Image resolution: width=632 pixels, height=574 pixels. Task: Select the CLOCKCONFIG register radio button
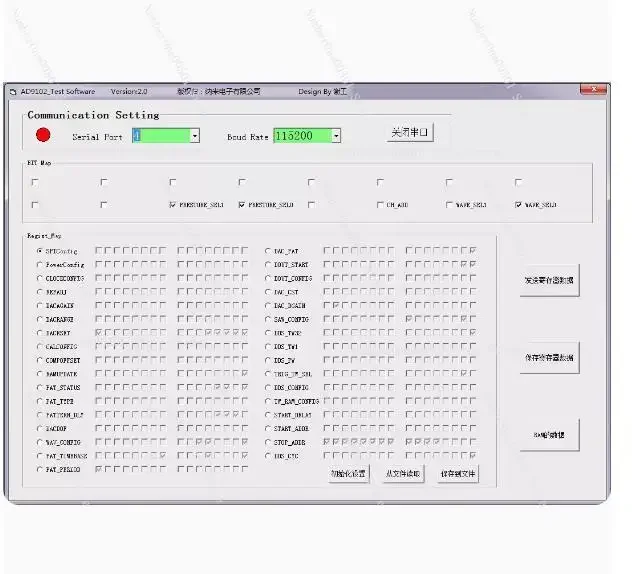[x=40, y=278]
